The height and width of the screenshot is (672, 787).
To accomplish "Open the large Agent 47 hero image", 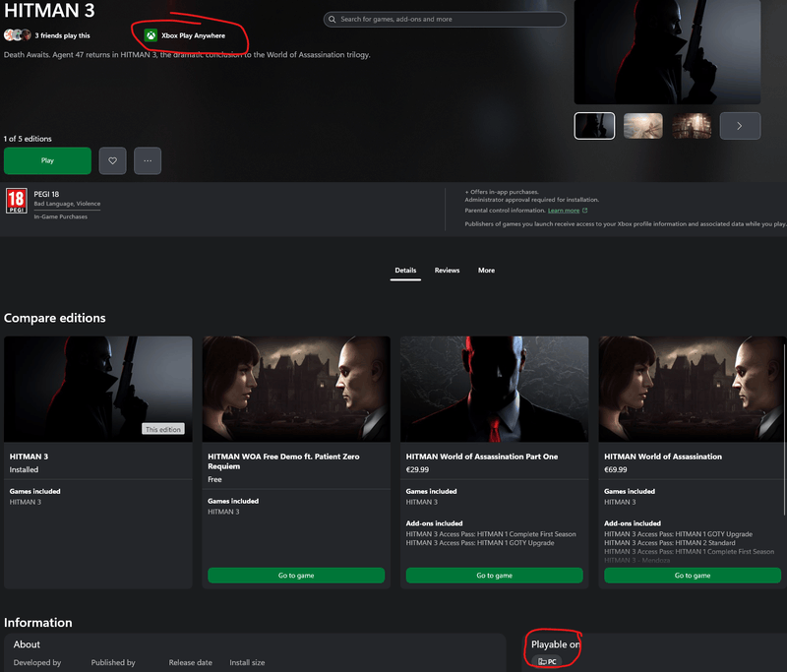I will [x=667, y=52].
